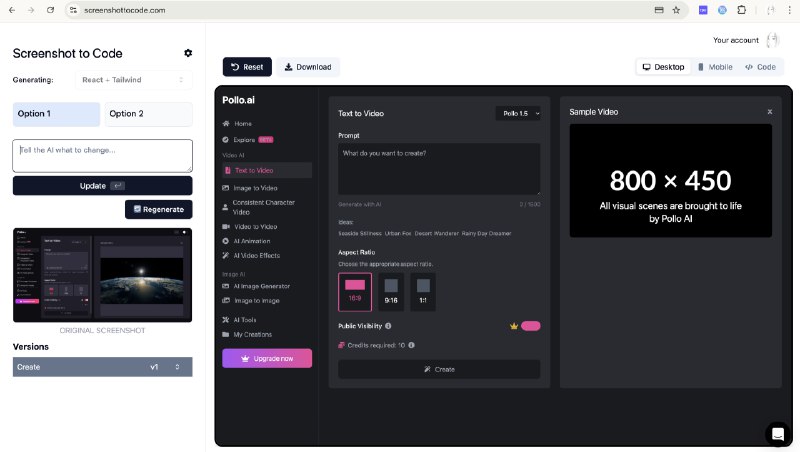
Task: Open the Pollo 1.5 model dropdown
Action: [x=518, y=113]
